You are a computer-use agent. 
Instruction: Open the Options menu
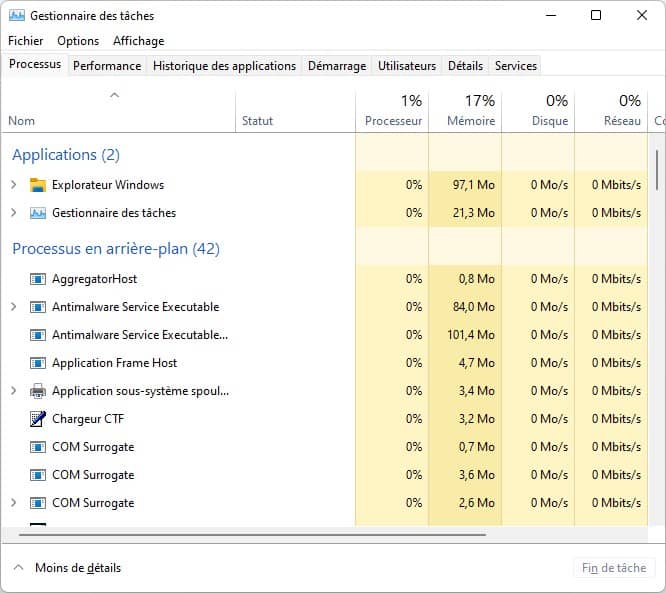pos(78,41)
